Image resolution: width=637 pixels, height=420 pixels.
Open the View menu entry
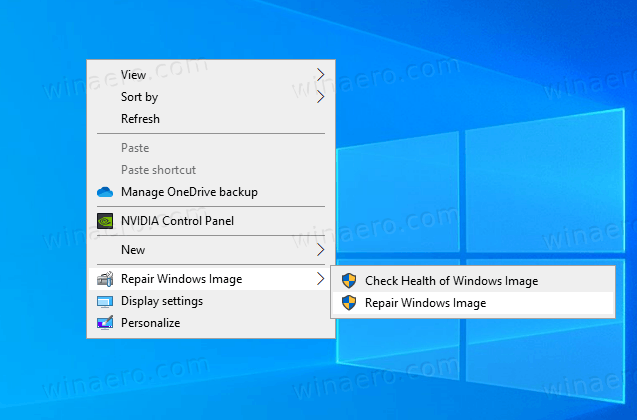[x=211, y=75]
